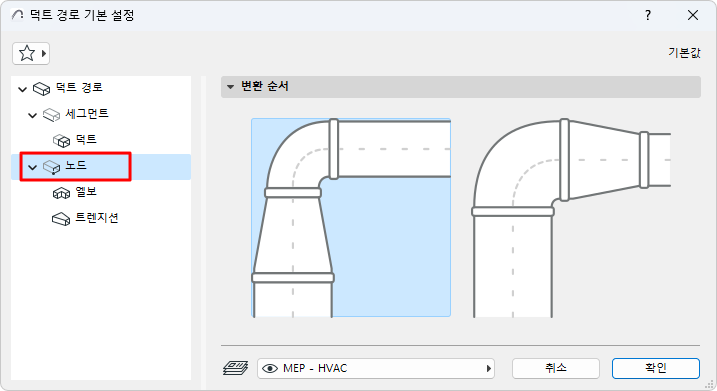Choose transition-first order image on right
This screenshot has height=391, width=717.
[571, 217]
